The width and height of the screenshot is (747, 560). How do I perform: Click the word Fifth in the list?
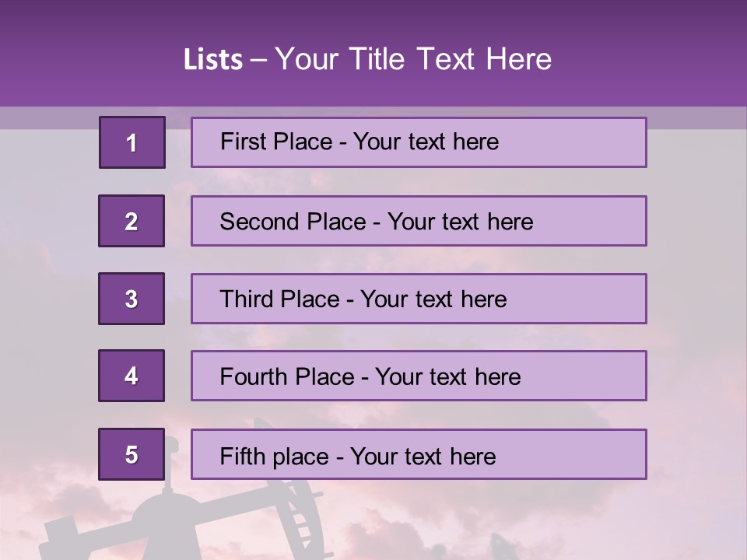coord(243,456)
